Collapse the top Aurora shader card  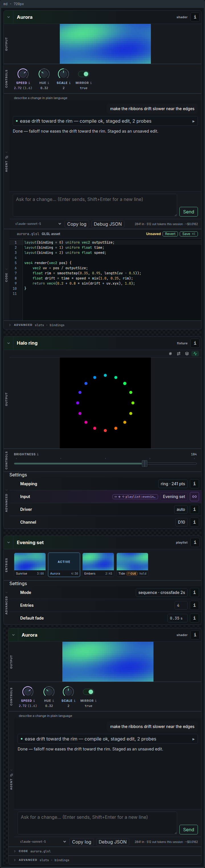(x=9, y=17)
